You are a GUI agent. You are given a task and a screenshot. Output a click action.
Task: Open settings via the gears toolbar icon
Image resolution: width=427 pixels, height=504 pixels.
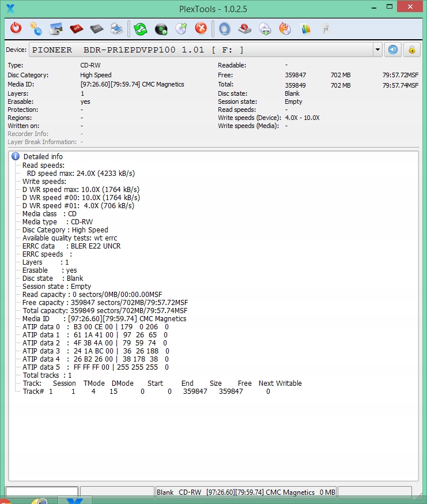[x=36, y=29]
